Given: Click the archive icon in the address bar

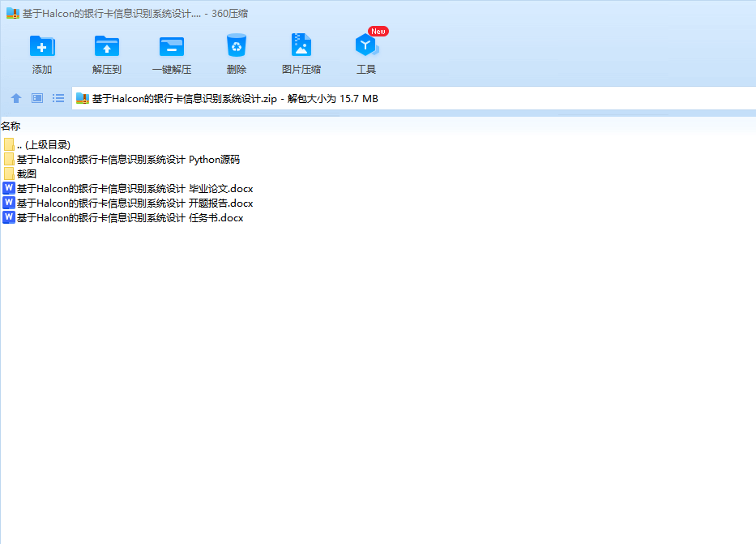Looking at the screenshot, I should (83, 98).
